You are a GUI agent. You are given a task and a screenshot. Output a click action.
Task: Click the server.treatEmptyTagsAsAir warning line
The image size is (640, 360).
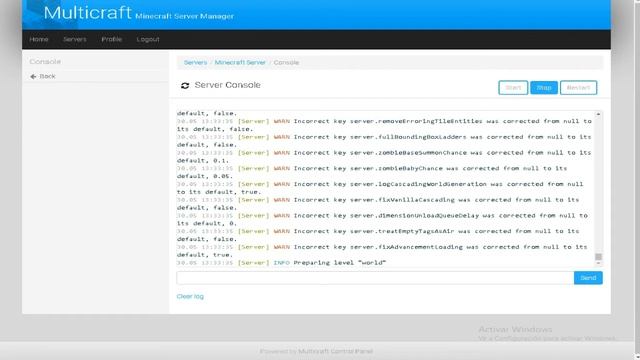[378, 235]
